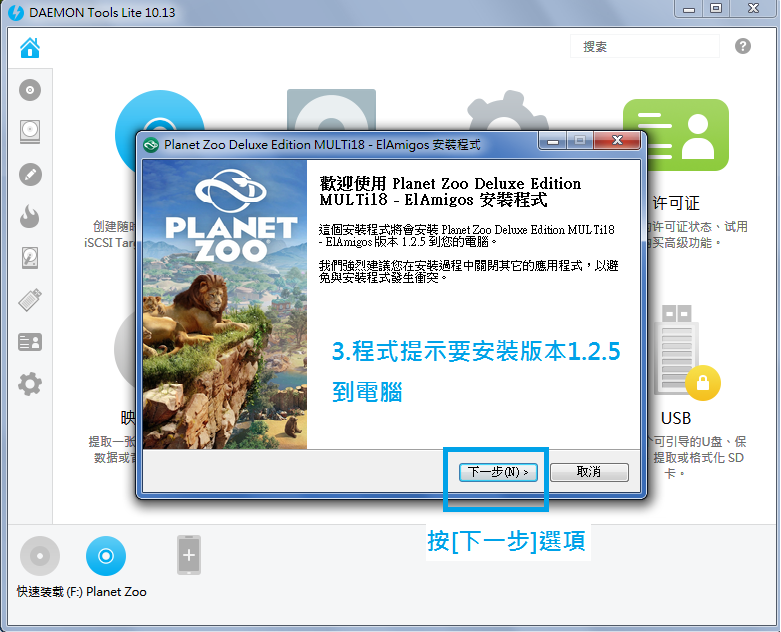
Task: Open the license card sidebar icon
Action: [x=30, y=343]
